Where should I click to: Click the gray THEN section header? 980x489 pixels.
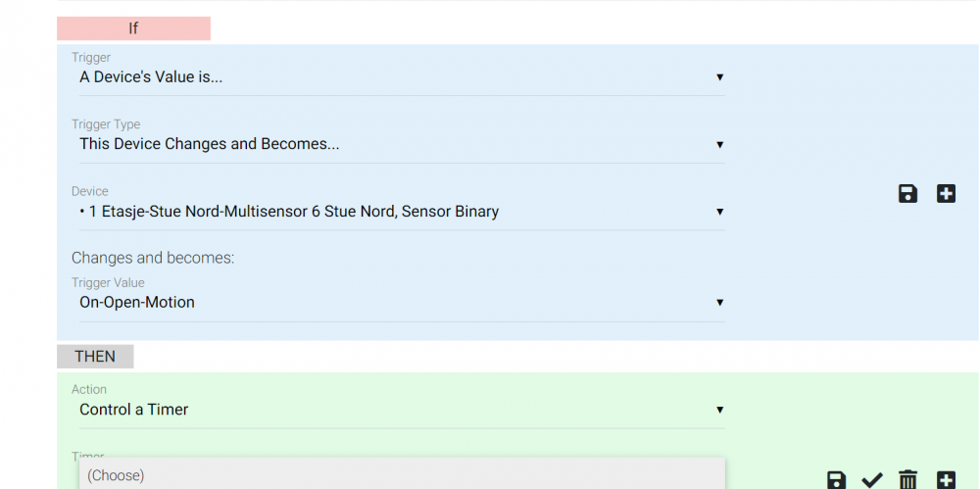(95, 357)
